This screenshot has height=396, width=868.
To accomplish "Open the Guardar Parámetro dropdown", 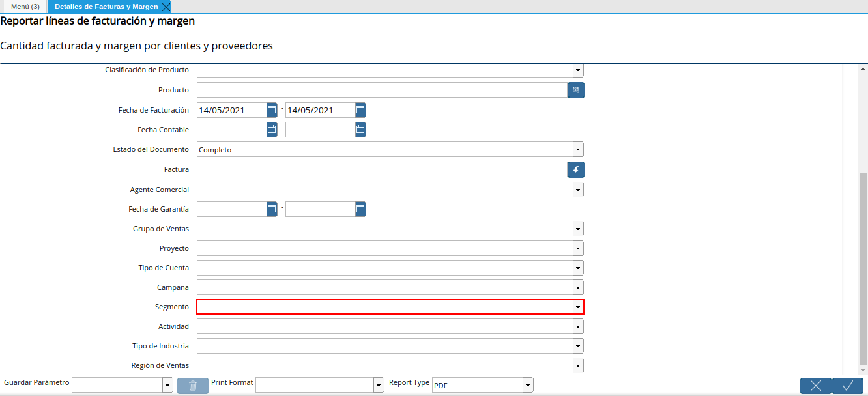I will (x=167, y=386).
